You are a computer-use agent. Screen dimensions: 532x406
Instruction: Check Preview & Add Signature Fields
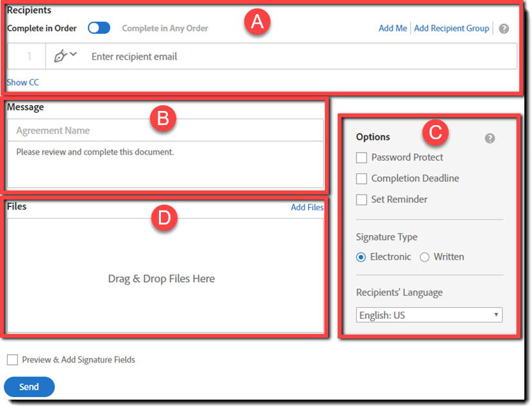(12, 360)
